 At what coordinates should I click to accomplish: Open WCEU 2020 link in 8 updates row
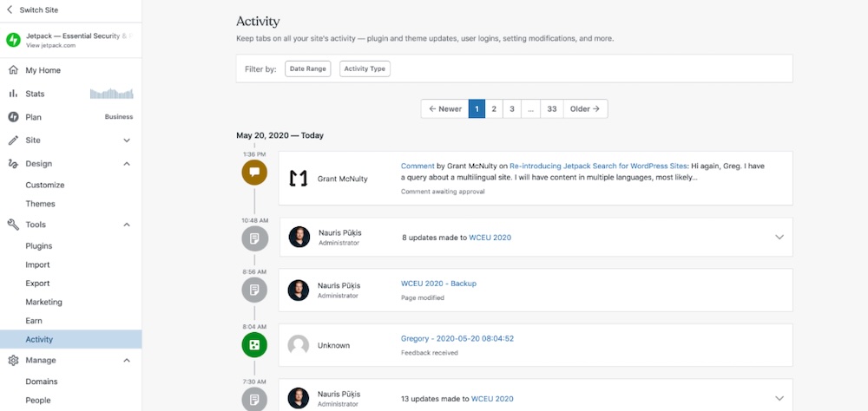(x=490, y=238)
